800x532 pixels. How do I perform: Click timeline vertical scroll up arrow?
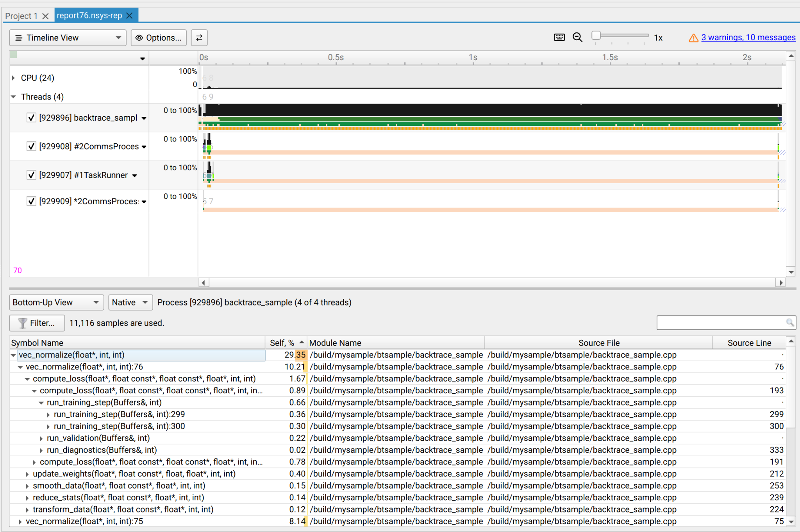(x=791, y=56)
